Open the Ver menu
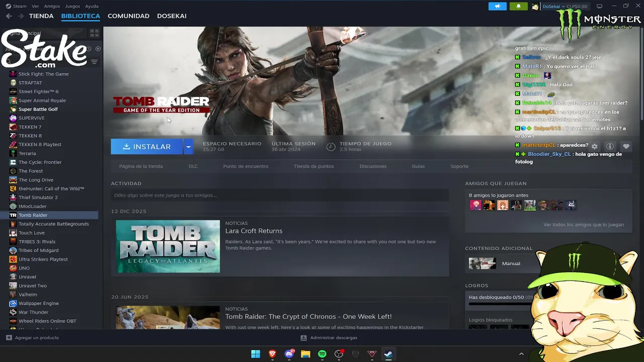 click(x=35, y=6)
